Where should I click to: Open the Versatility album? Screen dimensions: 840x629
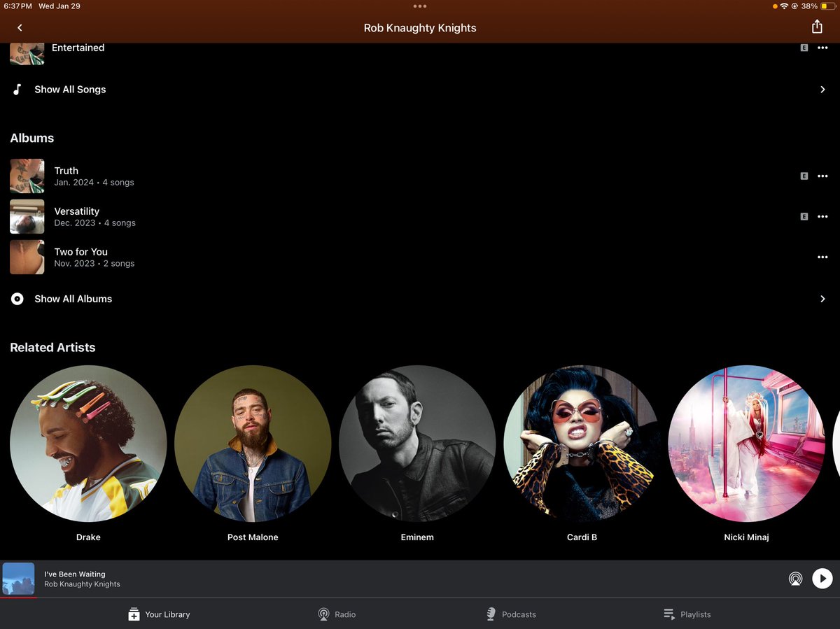(420, 217)
